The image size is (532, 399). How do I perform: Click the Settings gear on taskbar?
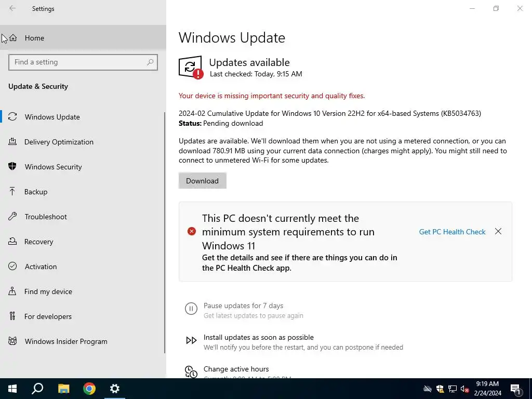coord(115,389)
